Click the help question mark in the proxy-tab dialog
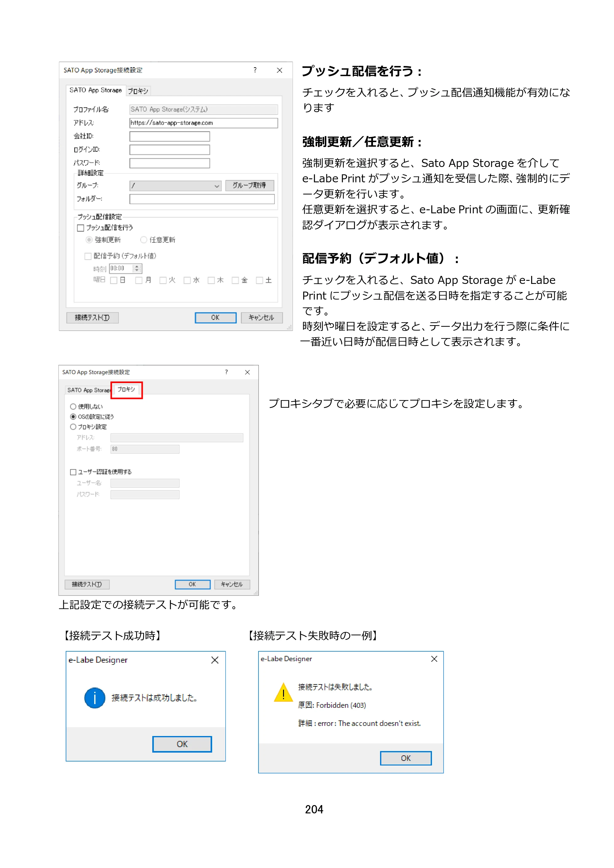 point(227,372)
